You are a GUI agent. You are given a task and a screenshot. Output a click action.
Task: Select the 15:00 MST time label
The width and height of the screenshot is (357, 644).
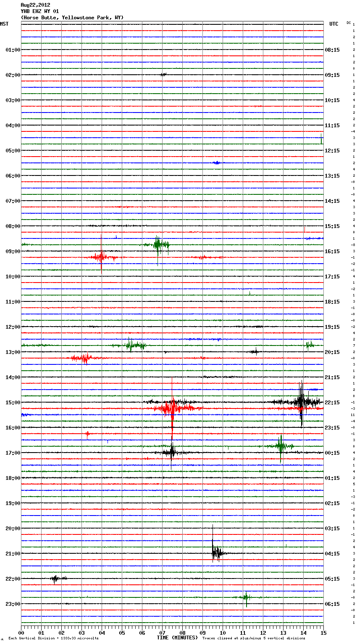click(13, 403)
